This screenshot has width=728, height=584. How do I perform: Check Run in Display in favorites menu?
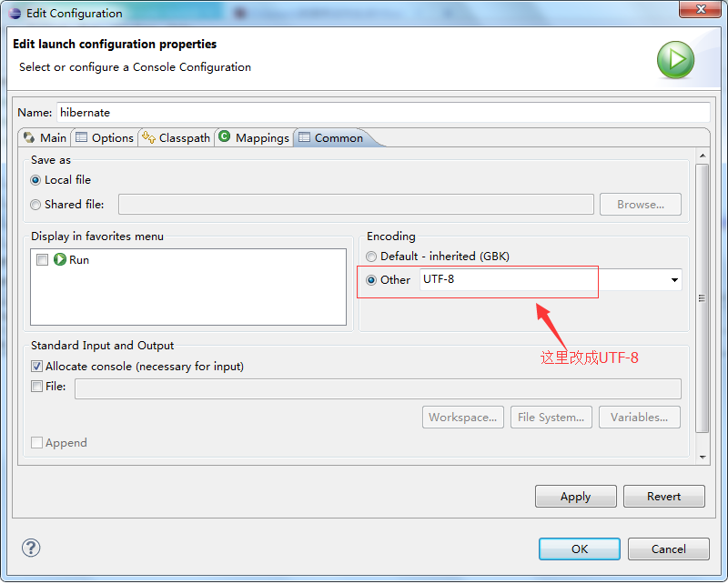click(42, 259)
